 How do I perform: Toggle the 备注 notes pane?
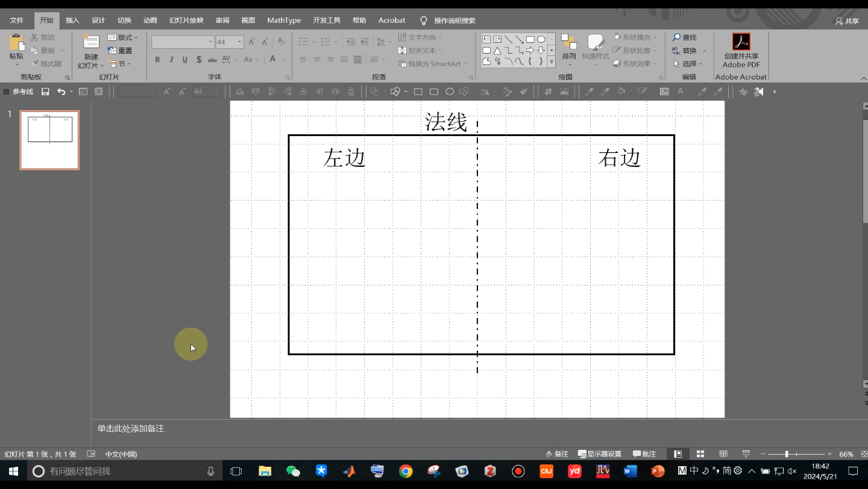(x=557, y=454)
